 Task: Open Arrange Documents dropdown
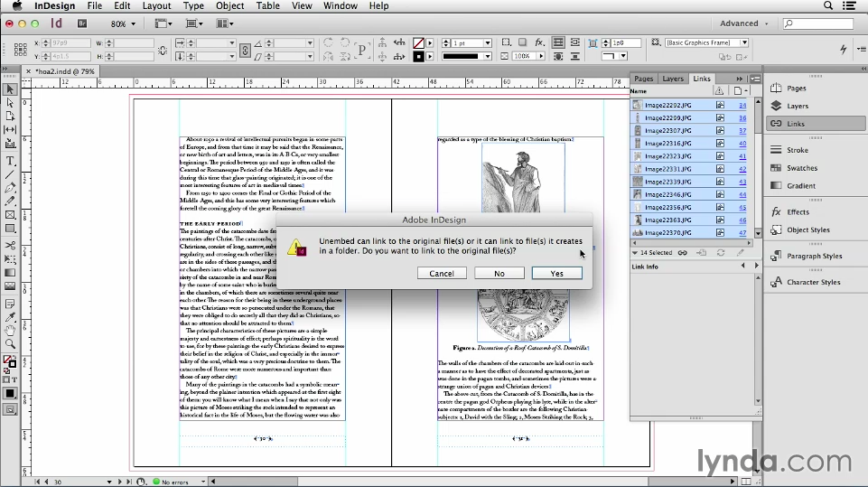pos(225,23)
